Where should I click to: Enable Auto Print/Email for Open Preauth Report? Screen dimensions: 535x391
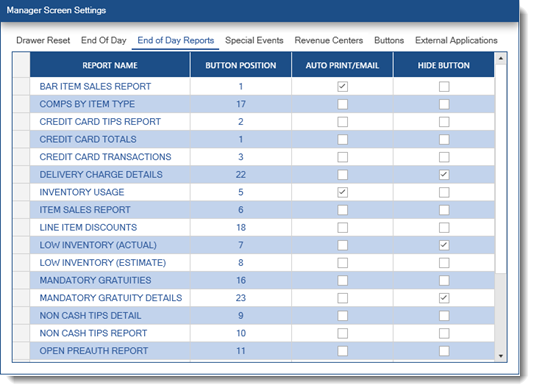point(342,351)
